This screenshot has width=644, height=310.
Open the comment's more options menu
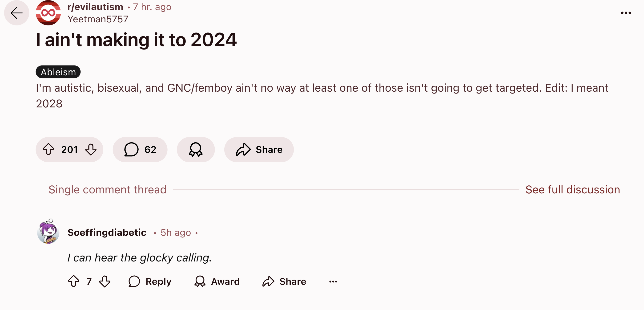point(333,281)
